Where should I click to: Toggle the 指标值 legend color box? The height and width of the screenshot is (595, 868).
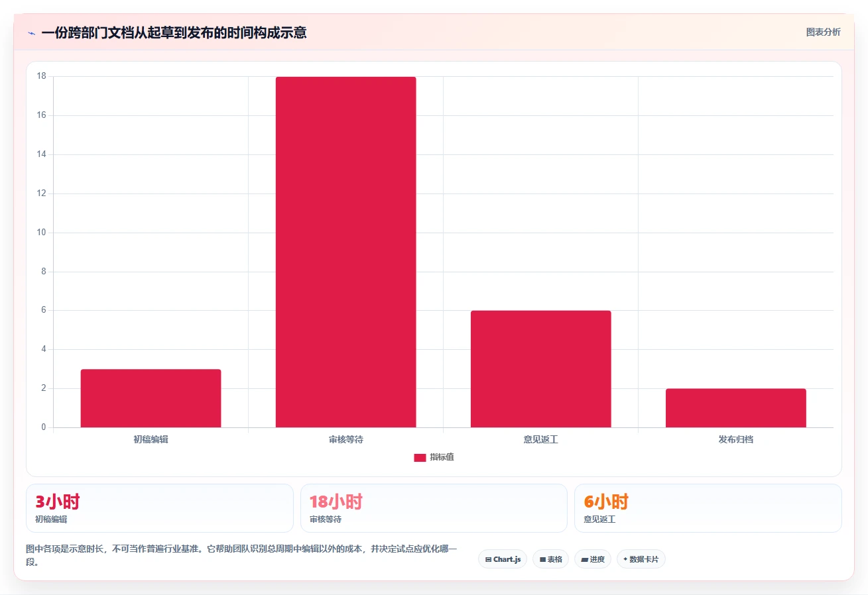(420, 457)
